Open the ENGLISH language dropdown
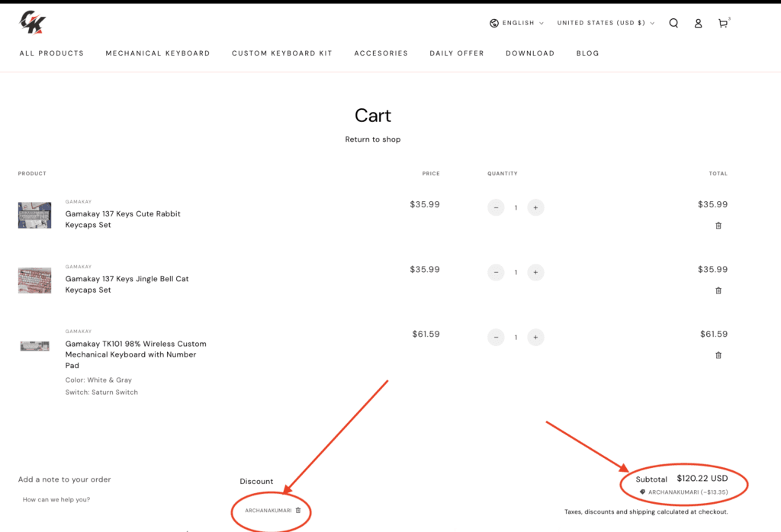781x532 pixels. tap(517, 23)
